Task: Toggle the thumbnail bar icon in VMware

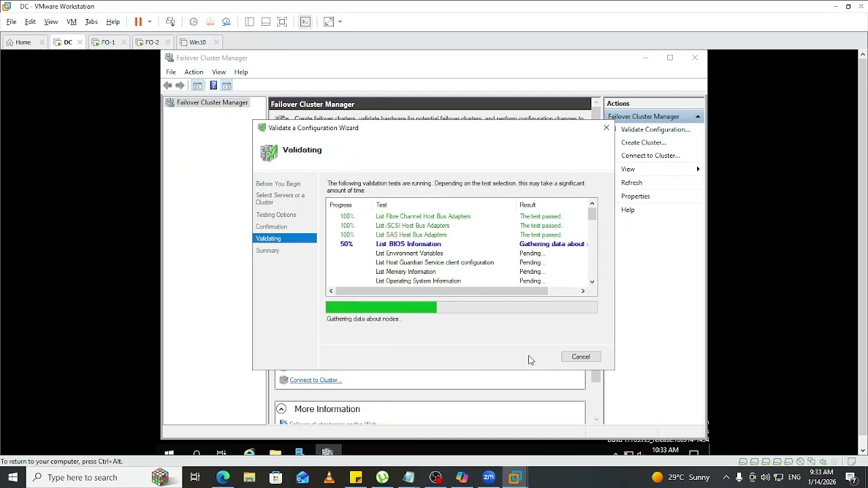Action: 266,22
